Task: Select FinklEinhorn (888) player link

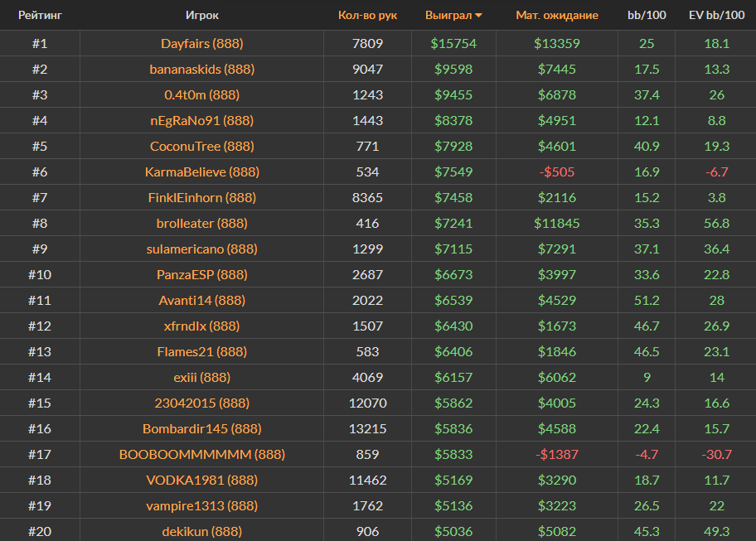Action: [x=201, y=197]
